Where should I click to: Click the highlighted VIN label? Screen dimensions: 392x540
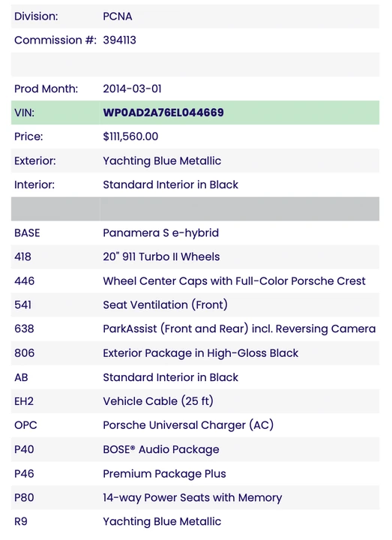24,112
